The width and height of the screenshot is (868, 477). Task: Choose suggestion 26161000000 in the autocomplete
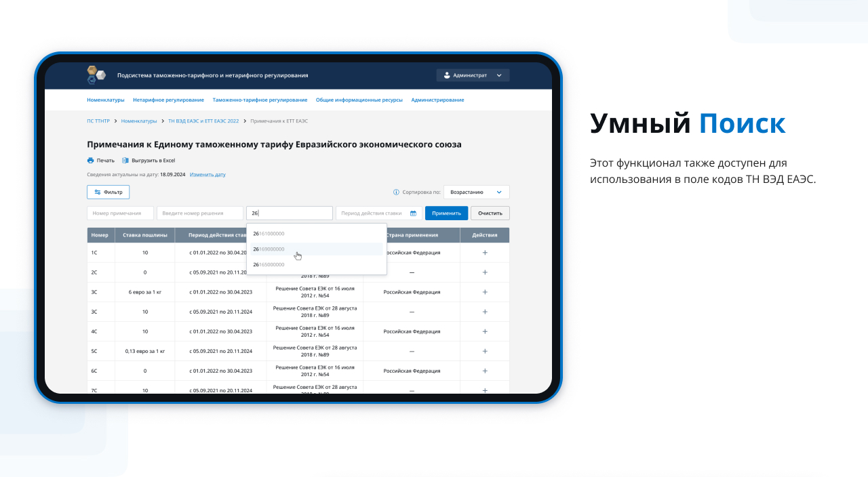coord(269,234)
